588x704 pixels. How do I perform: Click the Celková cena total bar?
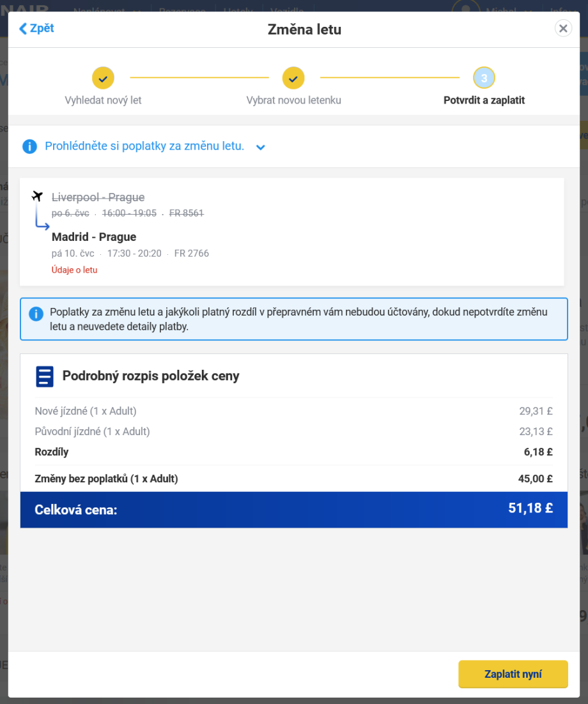click(x=293, y=510)
